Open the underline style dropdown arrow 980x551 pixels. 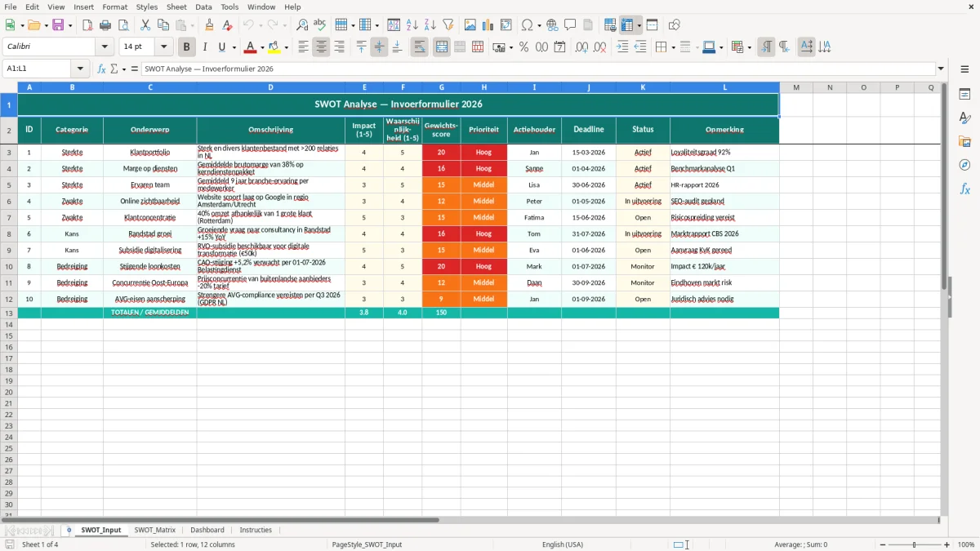[234, 47]
